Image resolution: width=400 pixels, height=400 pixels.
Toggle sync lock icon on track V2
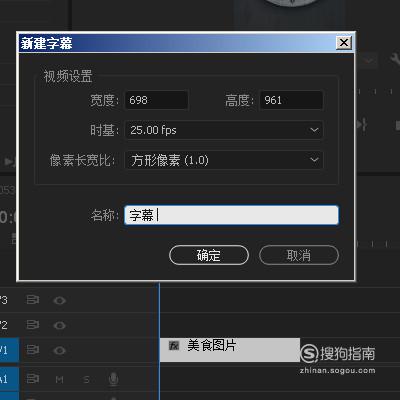click(33, 325)
